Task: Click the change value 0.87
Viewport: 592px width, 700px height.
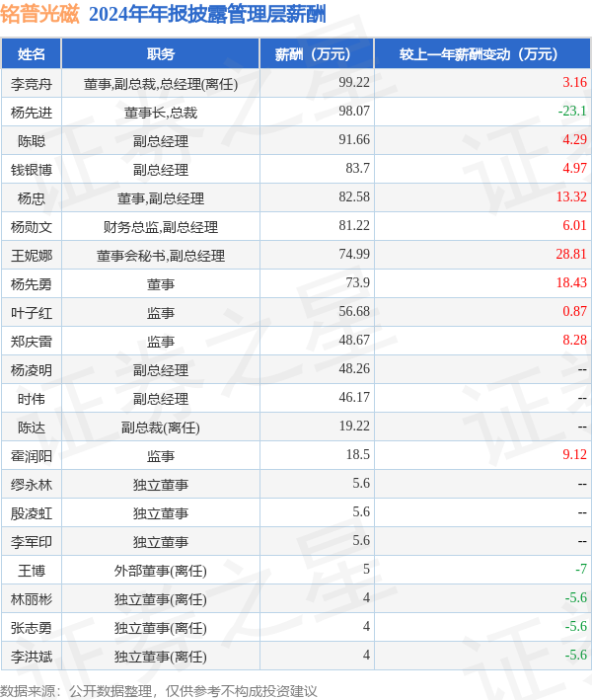Action: pyautogui.click(x=574, y=311)
